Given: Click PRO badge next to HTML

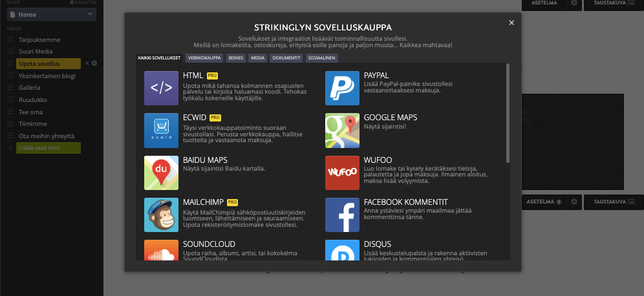Looking at the screenshot, I should click(212, 76).
